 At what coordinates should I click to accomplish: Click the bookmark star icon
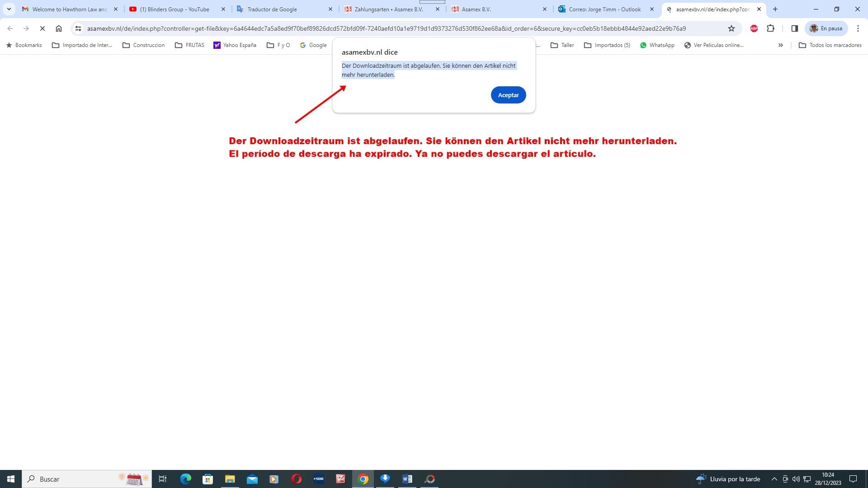[x=731, y=28]
